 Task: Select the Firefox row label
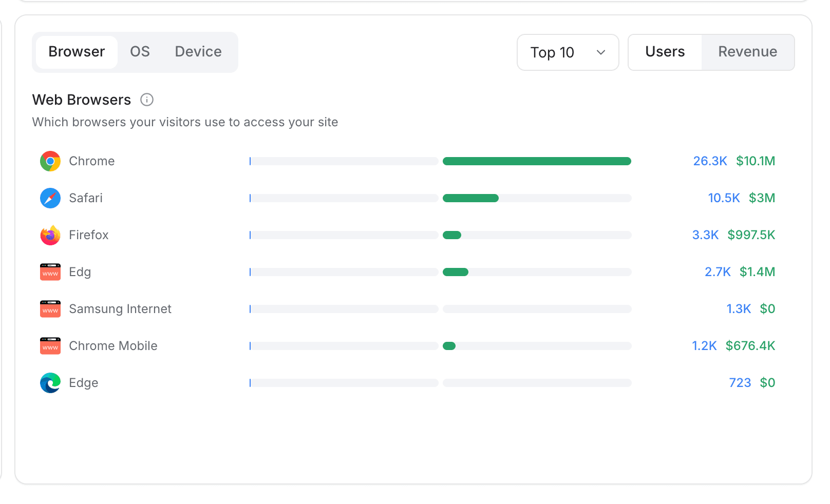[x=89, y=235]
